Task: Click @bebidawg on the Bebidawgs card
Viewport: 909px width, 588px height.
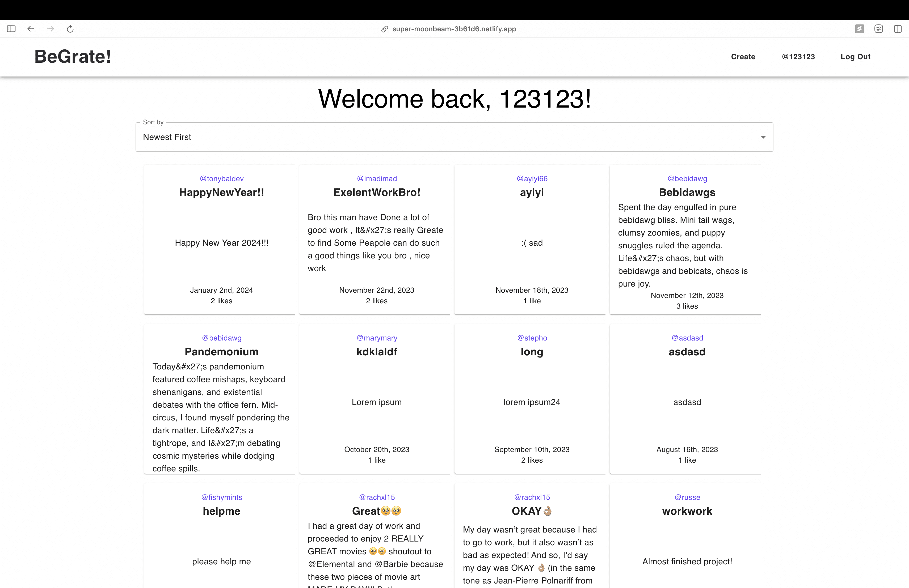Action: pyautogui.click(x=687, y=178)
